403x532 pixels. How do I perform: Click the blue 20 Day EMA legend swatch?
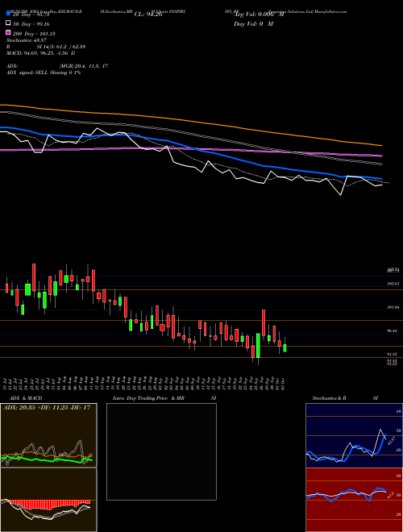pyautogui.click(x=9, y=14)
